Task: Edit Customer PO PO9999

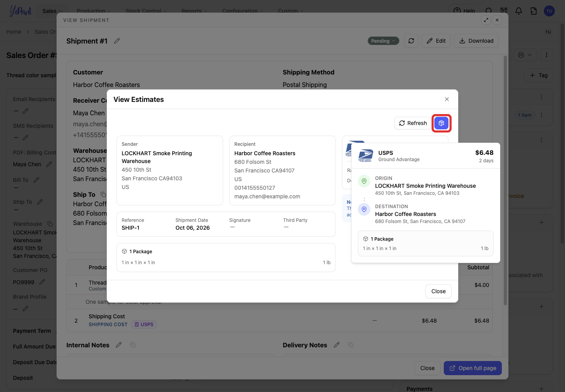Action: point(42,282)
